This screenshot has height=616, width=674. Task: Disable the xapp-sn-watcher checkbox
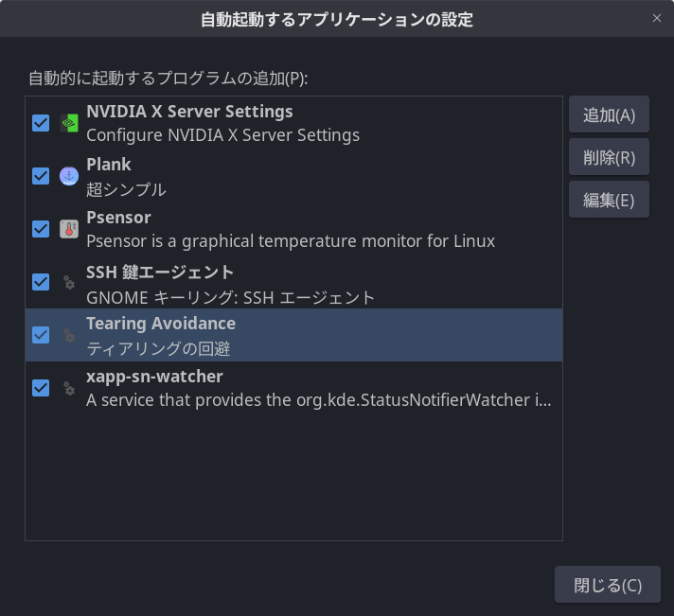point(41,388)
